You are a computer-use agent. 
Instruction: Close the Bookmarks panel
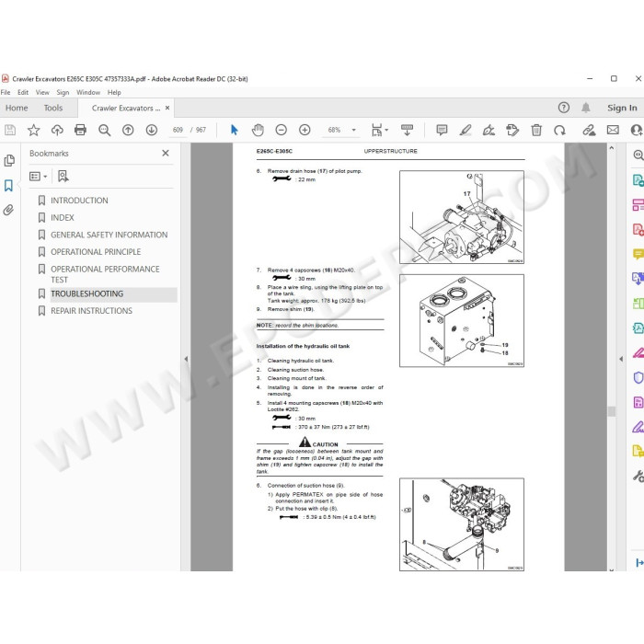166,154
